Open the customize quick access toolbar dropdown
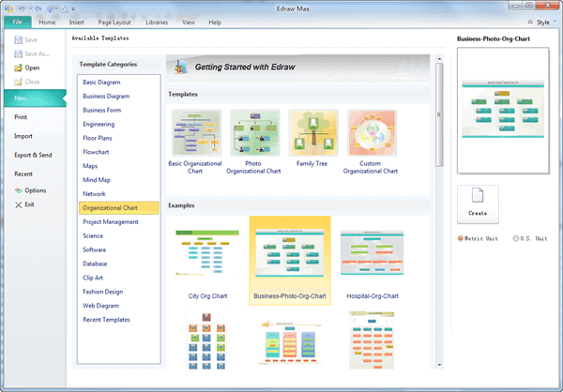The image size is (563, 392). pos(73,8)
